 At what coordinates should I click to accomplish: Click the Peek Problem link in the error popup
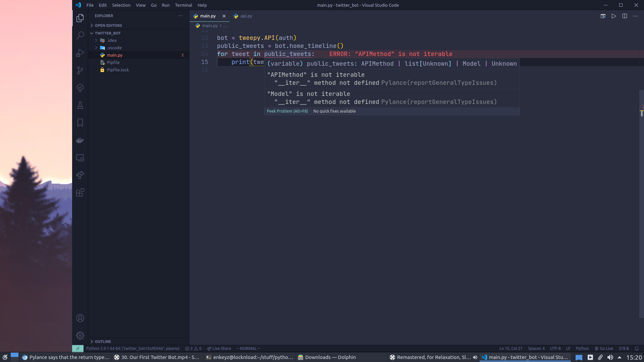coord(287,111)
